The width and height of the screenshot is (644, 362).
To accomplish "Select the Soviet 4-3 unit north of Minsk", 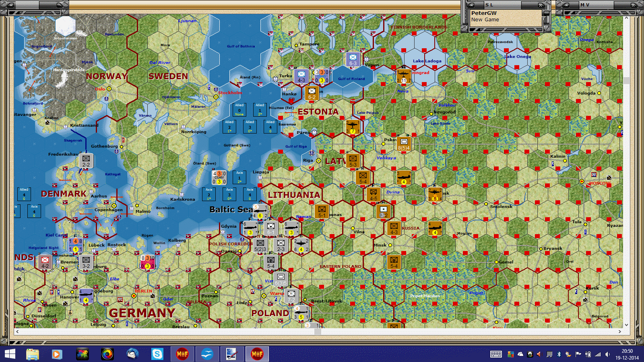I will click(394, 228).
